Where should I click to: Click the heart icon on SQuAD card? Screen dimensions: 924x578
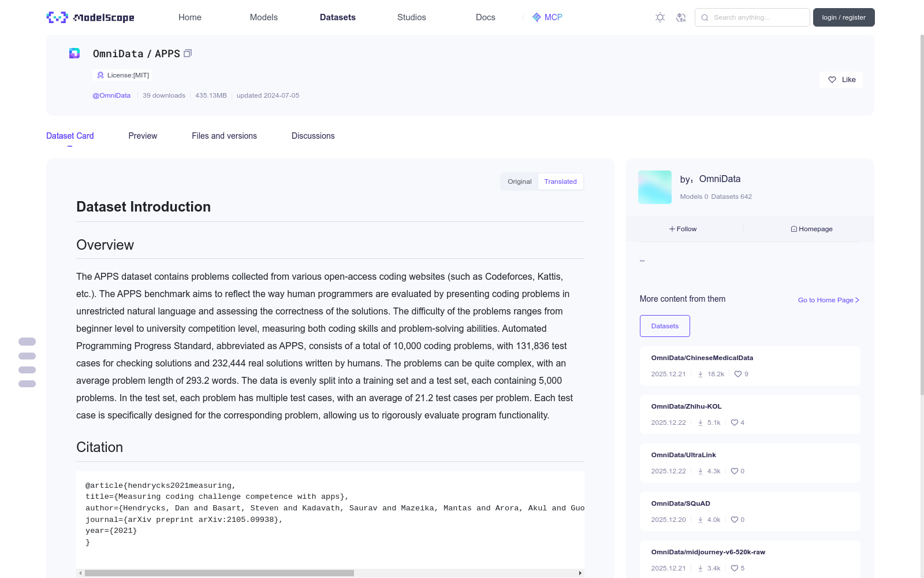pyautogui.click(x=735, y=520)
